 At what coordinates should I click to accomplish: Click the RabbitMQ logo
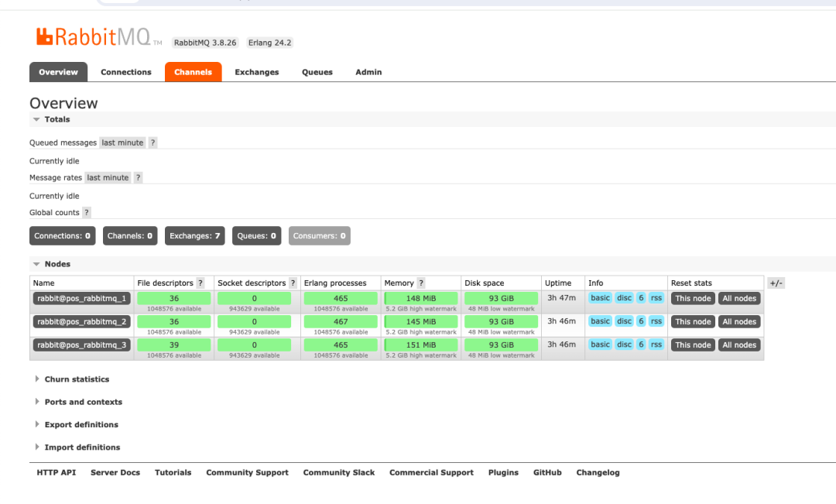pos(98,37)
